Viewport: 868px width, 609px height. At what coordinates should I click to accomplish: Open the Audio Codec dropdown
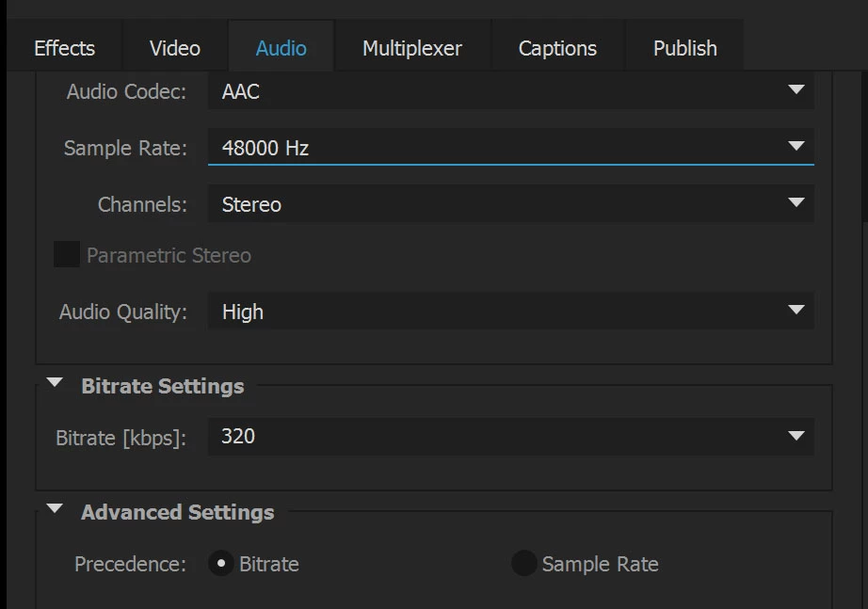[508, 92]
